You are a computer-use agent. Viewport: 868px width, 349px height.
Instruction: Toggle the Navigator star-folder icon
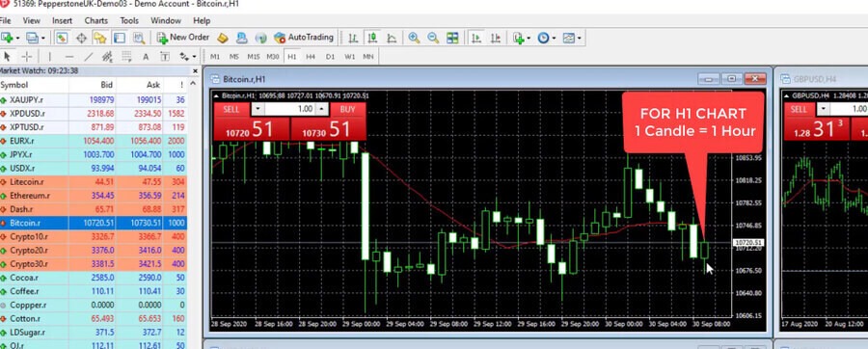pyautogui.click(x=99, y=38)
